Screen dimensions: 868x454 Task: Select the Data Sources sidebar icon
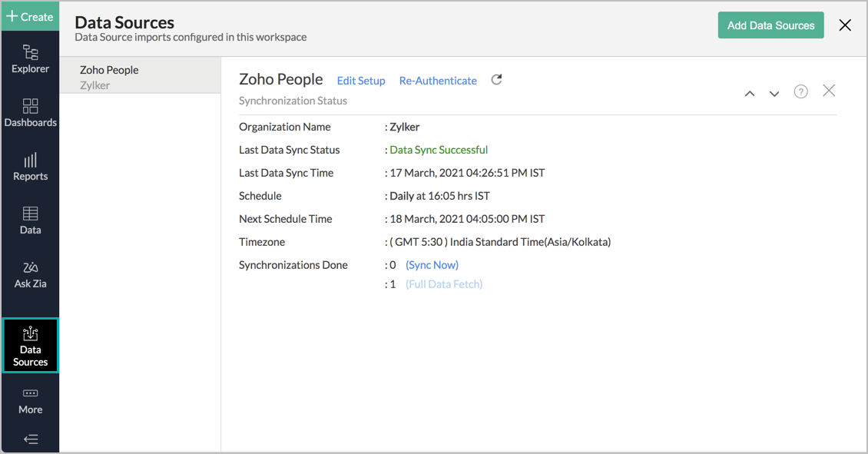pos(30,345)
